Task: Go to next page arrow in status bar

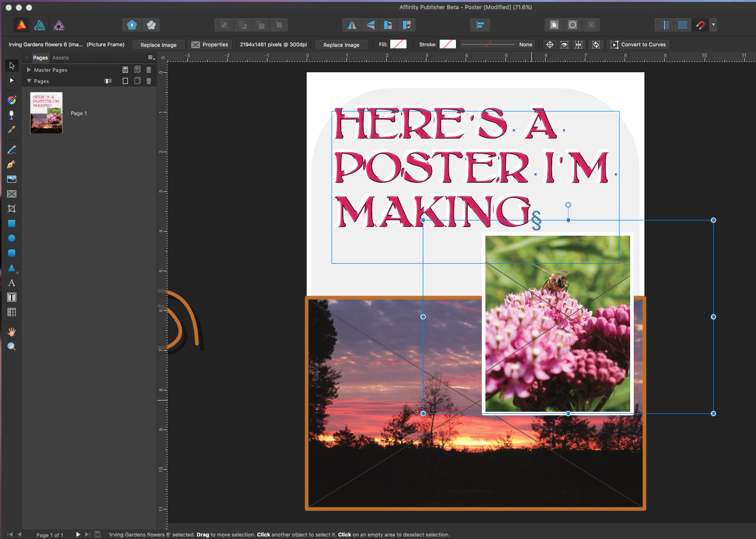Action: tap(78, 534)
